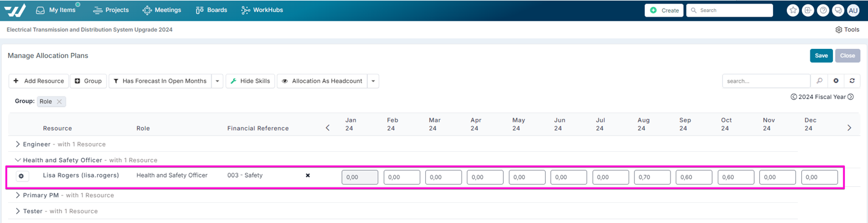Open Lisa Rogers row gear settings
This screenshot has width=868, height=223.
click(x=22, y=176)
